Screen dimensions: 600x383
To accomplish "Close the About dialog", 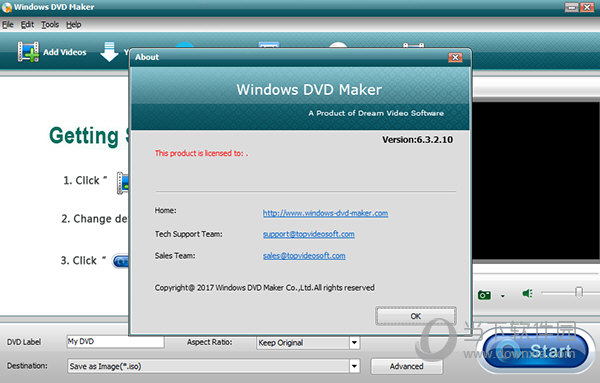I will [455, 57].
